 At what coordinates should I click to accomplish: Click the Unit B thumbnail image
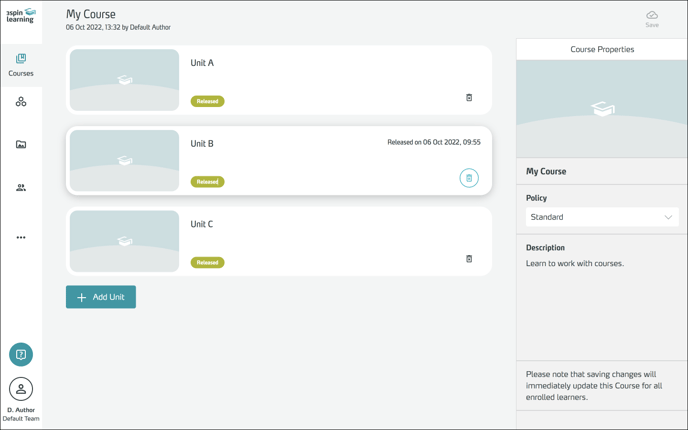pos(125,160)
